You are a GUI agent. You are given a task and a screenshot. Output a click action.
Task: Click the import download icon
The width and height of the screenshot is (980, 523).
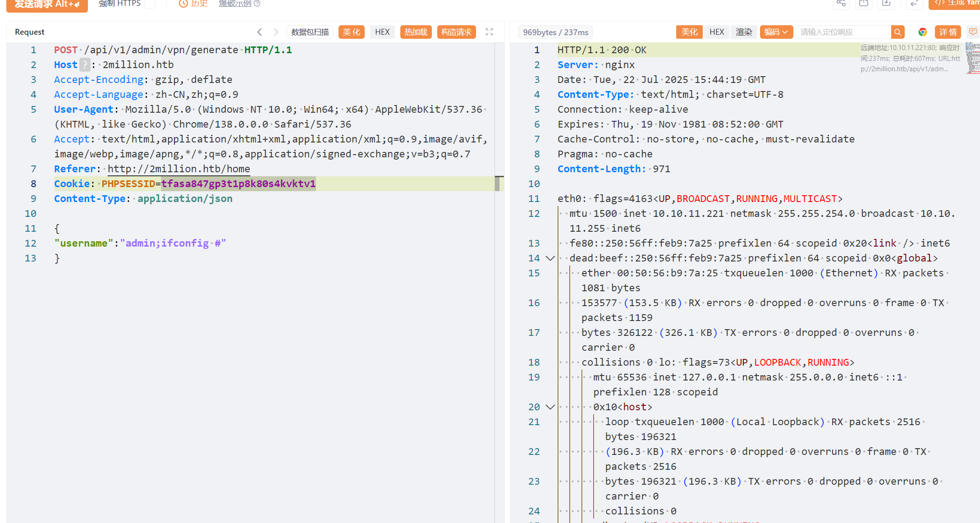tap(886, 4)
